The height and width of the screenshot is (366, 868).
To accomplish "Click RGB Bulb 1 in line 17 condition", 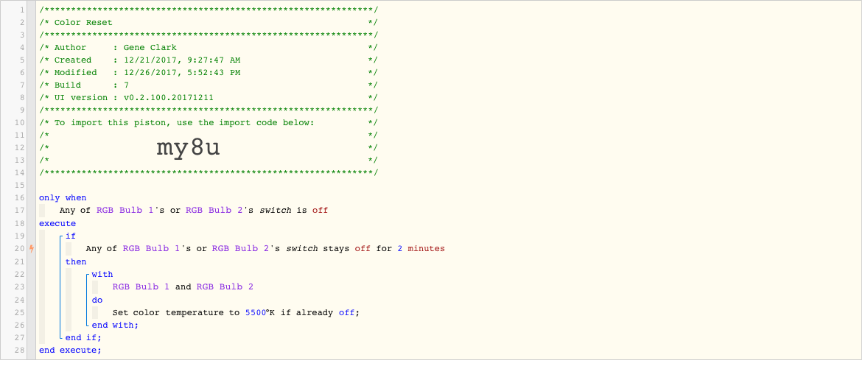I will click(125, 210).
